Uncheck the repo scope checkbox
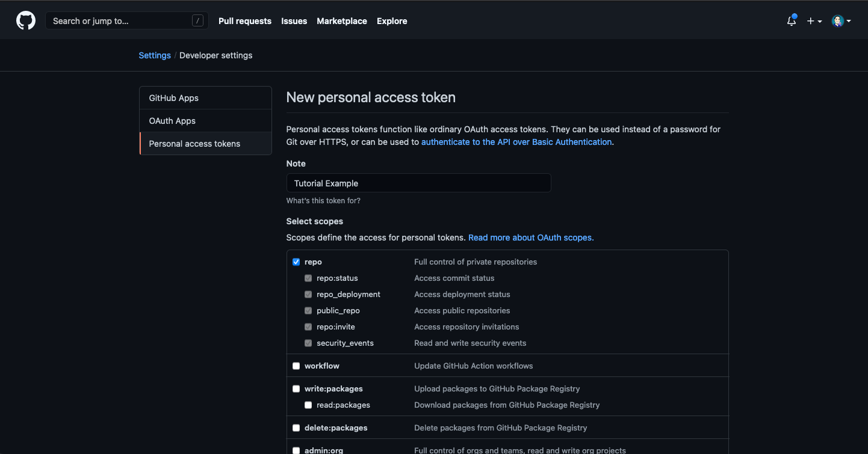This screenshot has width=868, height=454. pos(296,262)
